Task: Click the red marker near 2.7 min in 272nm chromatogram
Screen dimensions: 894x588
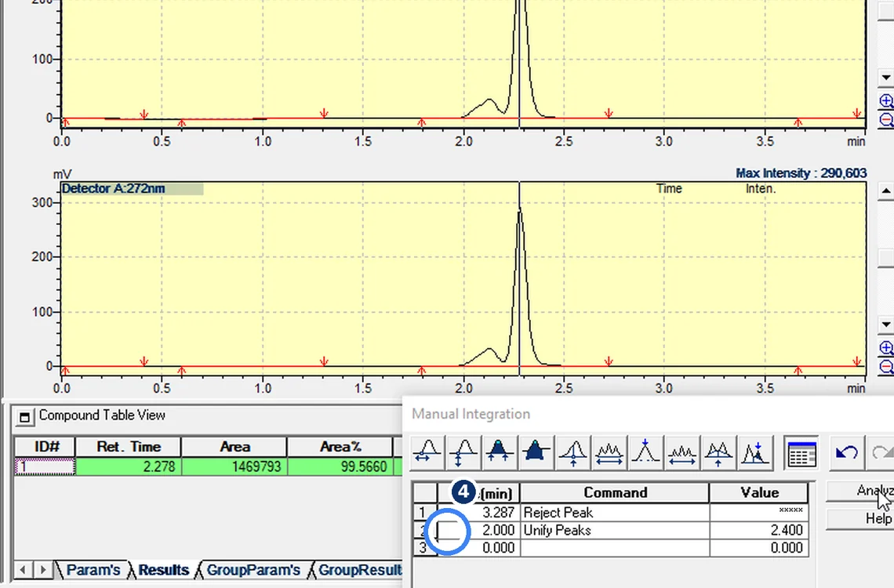Action: click(x=609, y=361)
